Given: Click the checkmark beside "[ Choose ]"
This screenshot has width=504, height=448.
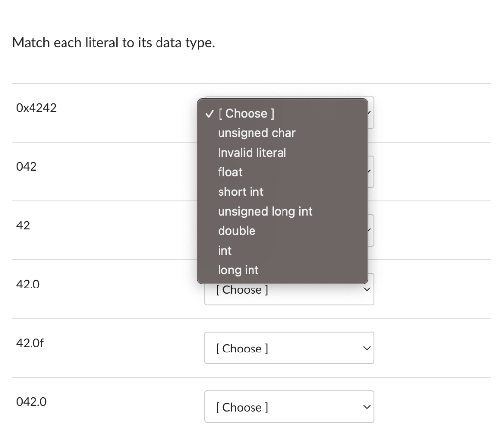Looking at the screenshot, I should pos(209,113).
